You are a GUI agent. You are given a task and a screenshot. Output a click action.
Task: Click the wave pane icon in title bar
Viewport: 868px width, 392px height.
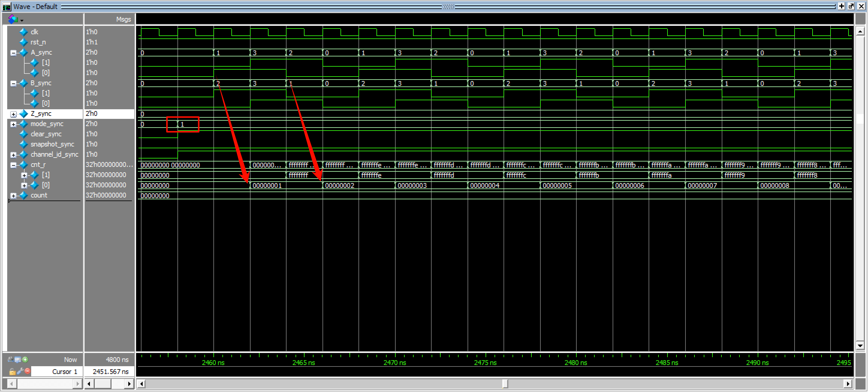(6, 6)
